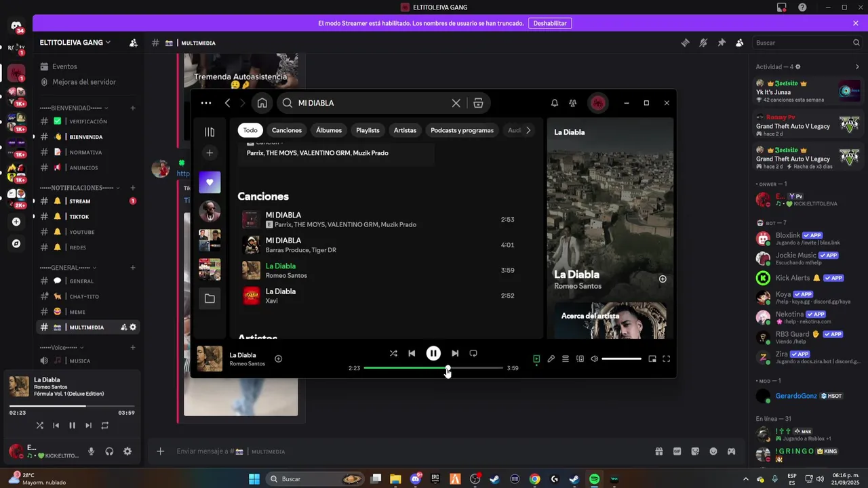The height and width of the screenshot is (488, 868).
Task: Adjust Spotify volume slider
Action: point(621,359)
